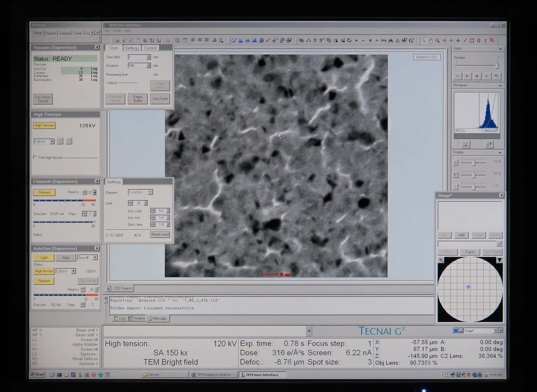
Task: Select the text annotation tool
Action: click(486, 41)
